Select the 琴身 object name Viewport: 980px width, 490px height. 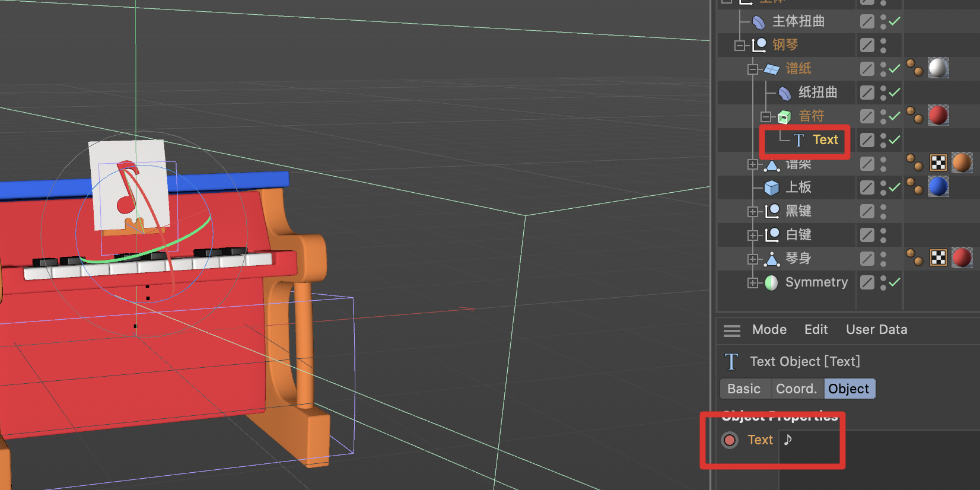coord(798,259)
